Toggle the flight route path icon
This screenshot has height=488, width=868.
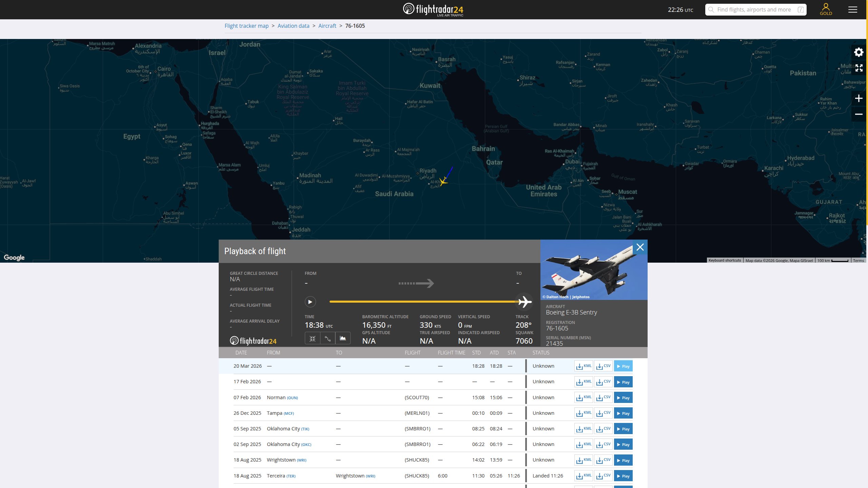pyautogui.click(x=328, y=338)
